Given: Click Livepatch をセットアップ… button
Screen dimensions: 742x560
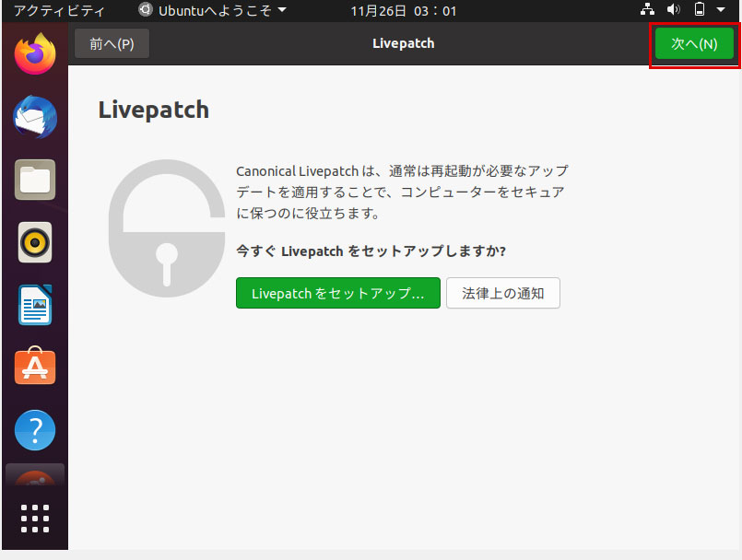Looking at the screenshot, I should tap(338, 293).
